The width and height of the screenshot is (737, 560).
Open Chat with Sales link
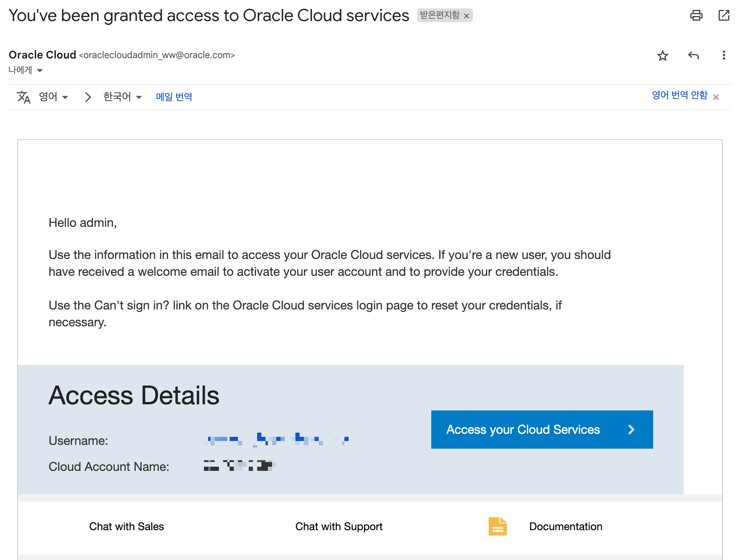(x=126, y=526)
